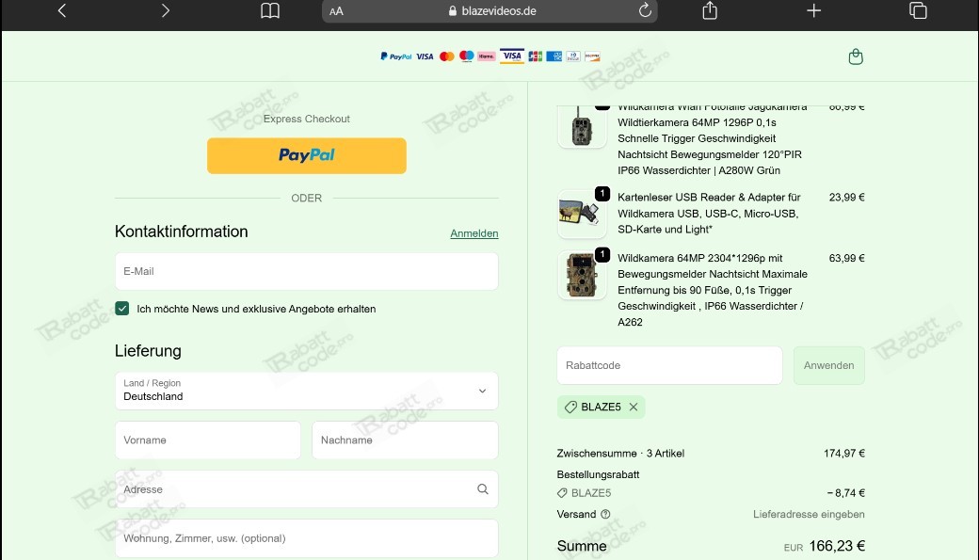Viewport: 979px width, 560px height.
Task: Click the Wildkamera 64MP 2304*1296p product title
Action: (713, 290)
